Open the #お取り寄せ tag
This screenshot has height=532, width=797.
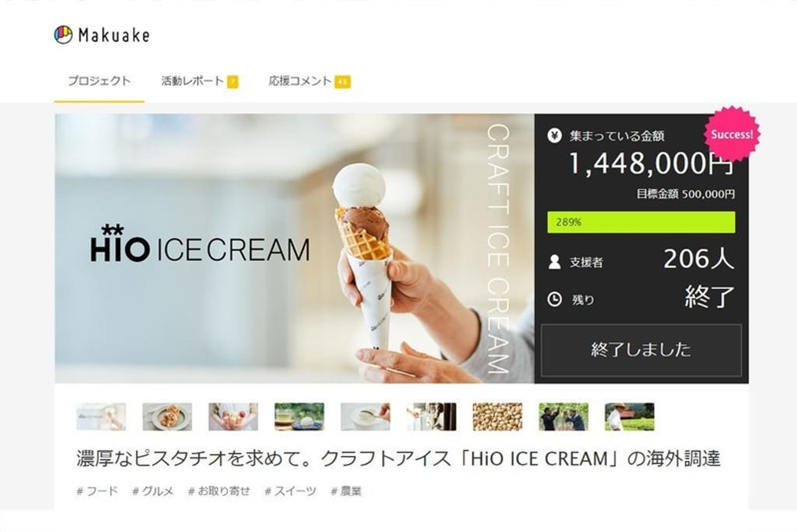click(x=219, y=491)
